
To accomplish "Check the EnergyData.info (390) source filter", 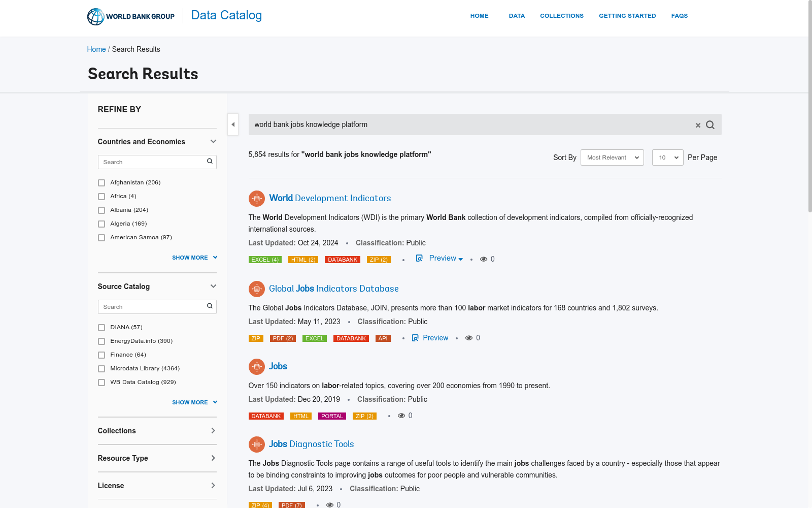I will click(101, 341).
